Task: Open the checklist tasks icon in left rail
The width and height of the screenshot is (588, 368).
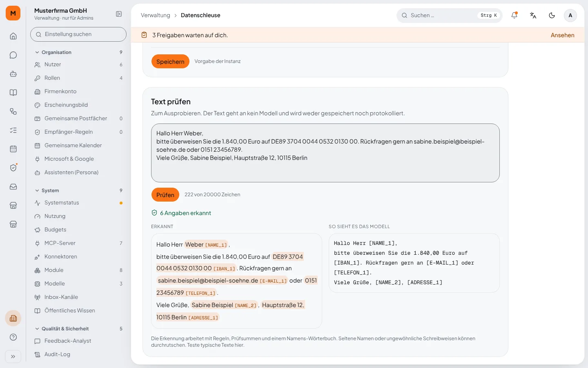Action: click(13, 130)
